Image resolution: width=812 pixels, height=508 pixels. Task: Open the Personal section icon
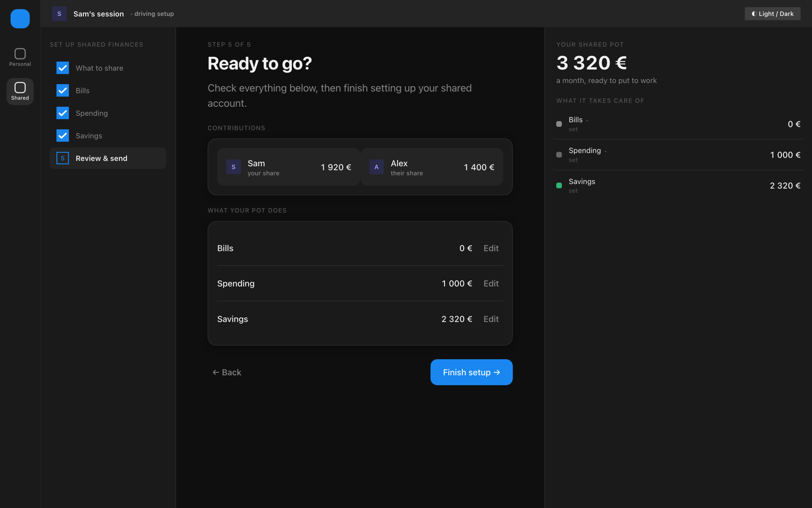click(20, 57)
